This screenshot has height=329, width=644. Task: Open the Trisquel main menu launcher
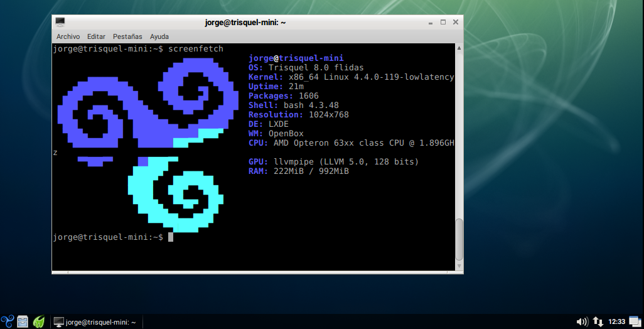(8, 322)
